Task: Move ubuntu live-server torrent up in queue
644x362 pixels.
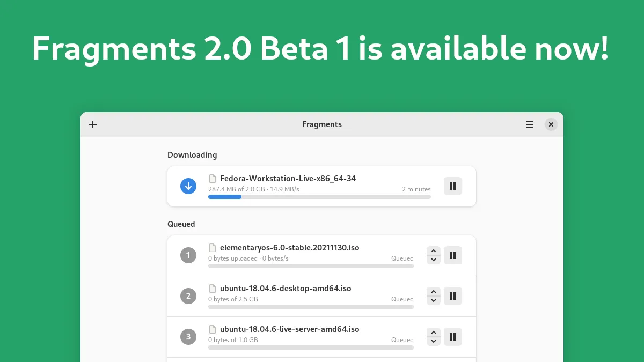Action: coord(434,333)
